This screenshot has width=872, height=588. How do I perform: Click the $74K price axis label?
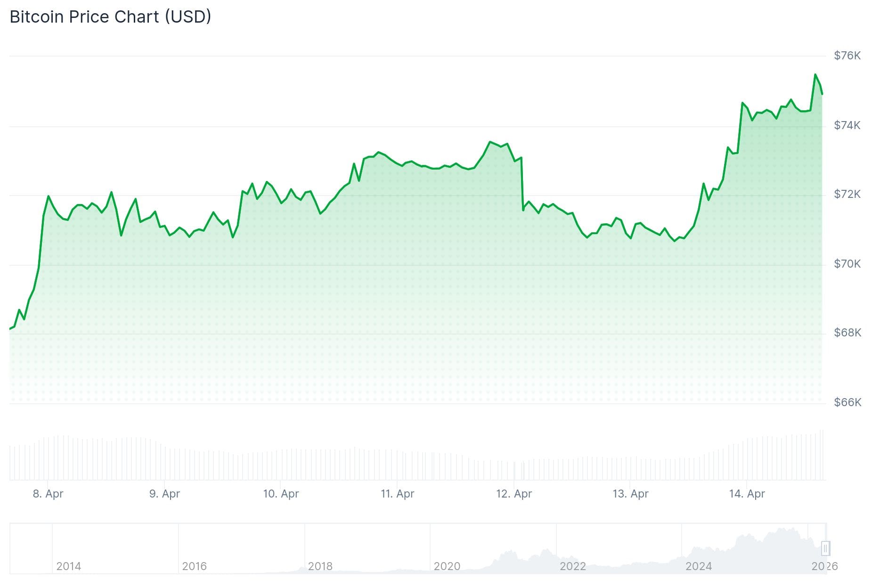click(847, 125)
